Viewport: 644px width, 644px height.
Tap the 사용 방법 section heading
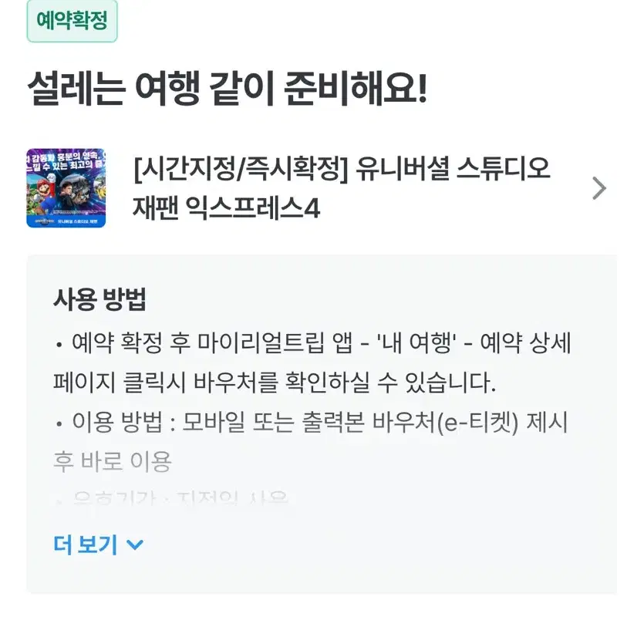pyautogui.click(x=99, y=299)
